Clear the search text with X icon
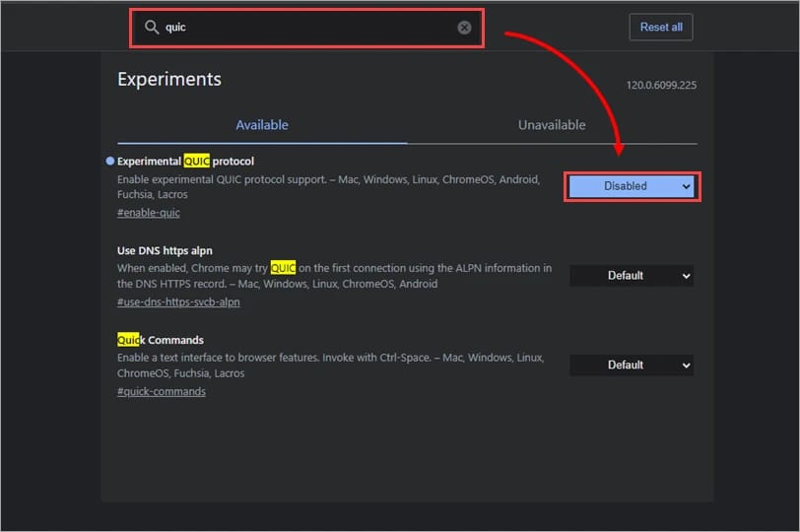This screenshot has width=800, height=532. [464, 28]
